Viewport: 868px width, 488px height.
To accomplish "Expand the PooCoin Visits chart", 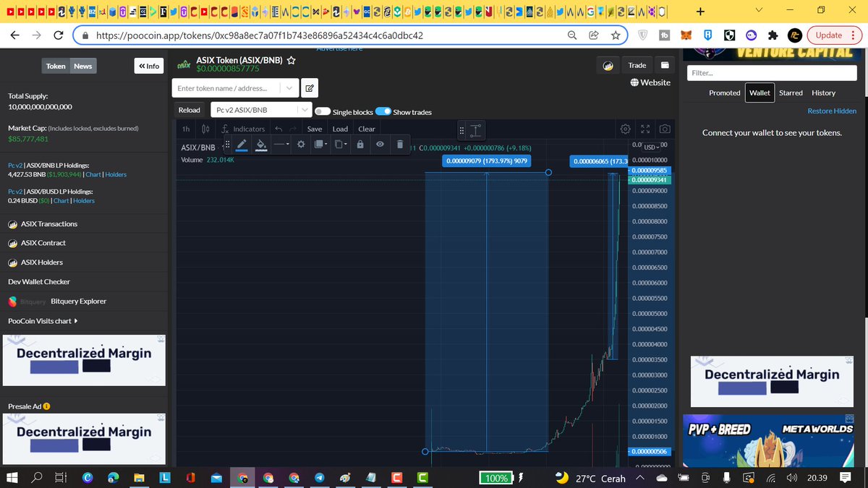I will [43, 321].
